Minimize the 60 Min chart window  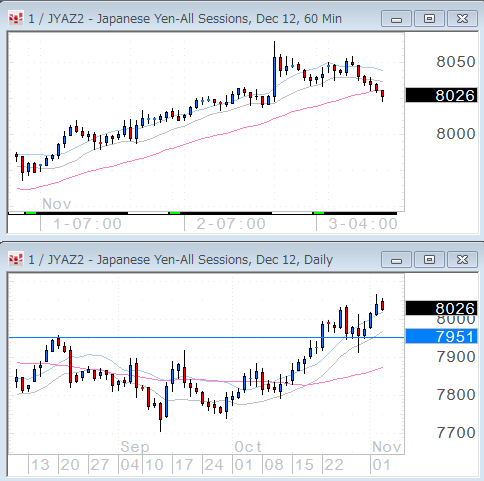pos(396,19)
